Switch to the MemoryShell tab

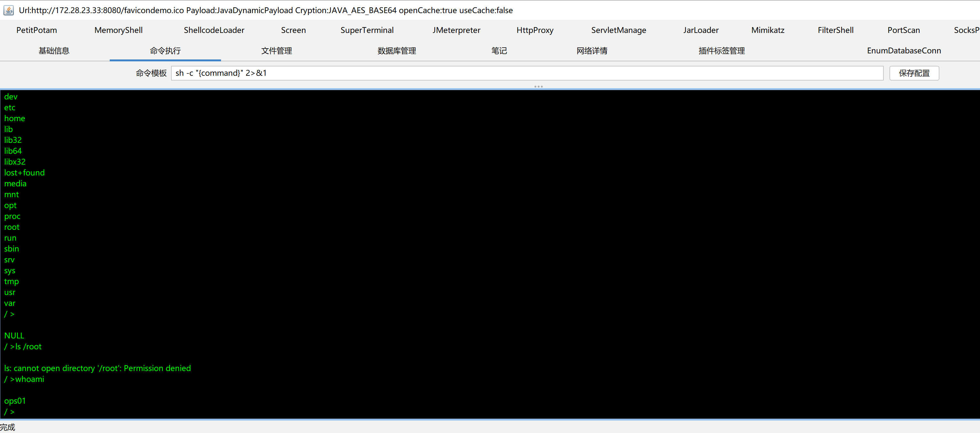pos(118,30)
